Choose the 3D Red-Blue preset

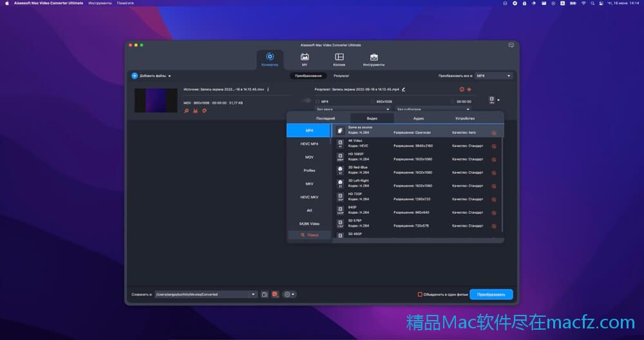417,171
